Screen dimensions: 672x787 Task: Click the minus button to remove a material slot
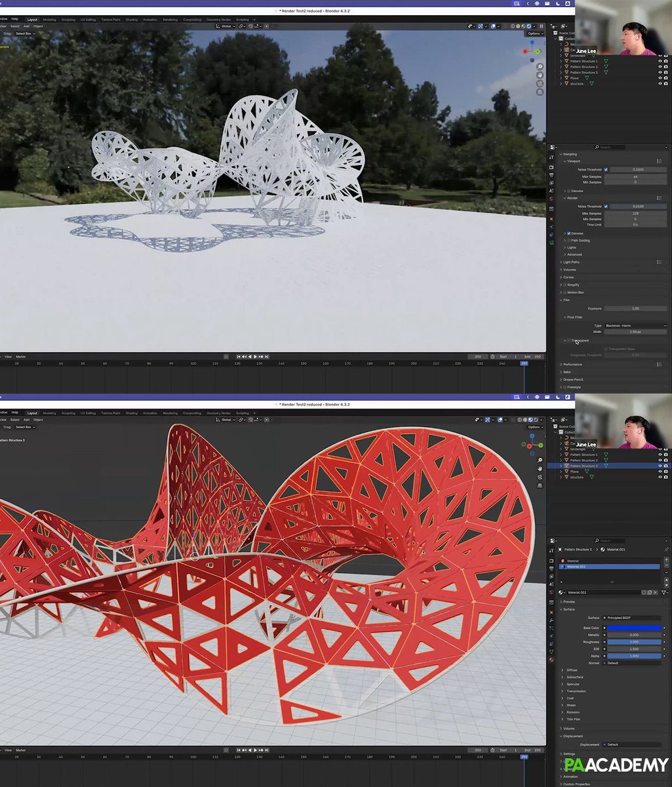tap(667, 566)
